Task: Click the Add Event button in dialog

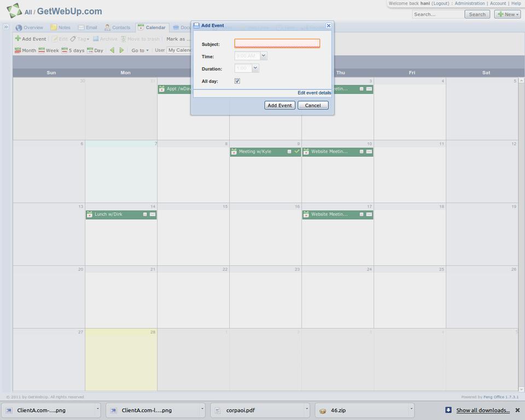Action: click(279, 105)
